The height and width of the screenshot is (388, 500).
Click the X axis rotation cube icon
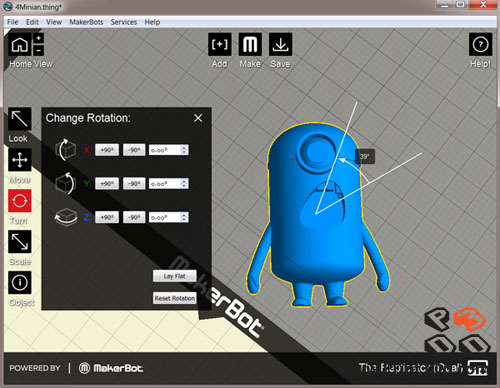66,150
